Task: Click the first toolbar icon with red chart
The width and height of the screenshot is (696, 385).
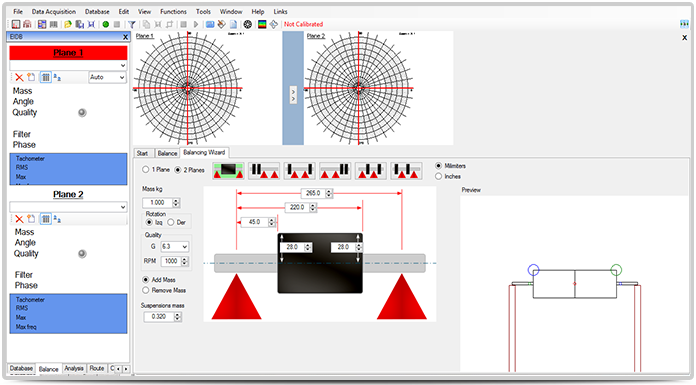Action: click(x=16, y=24)
